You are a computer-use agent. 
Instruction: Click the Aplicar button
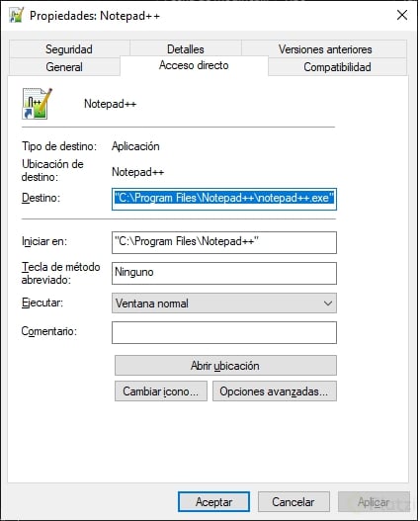(374, 502)
